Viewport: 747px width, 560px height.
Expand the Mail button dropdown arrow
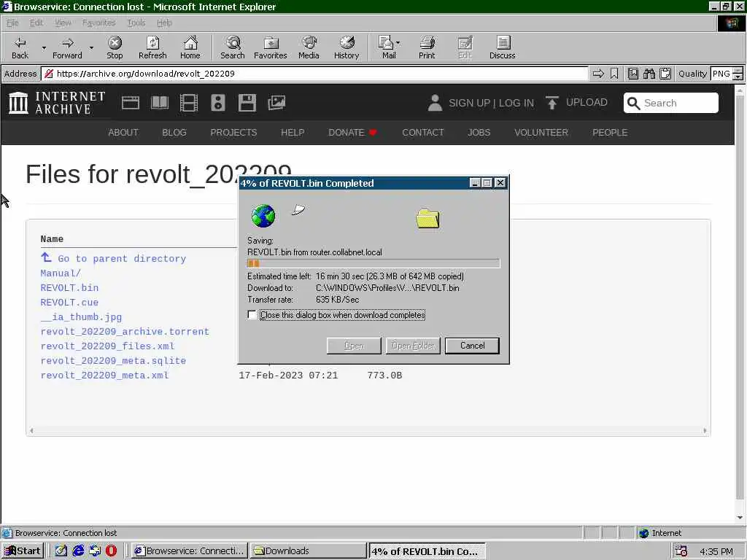398,43
